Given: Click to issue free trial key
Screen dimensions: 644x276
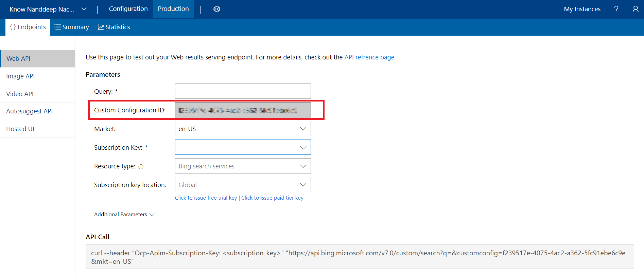Looking at the screenshot, I should (206, 198).
